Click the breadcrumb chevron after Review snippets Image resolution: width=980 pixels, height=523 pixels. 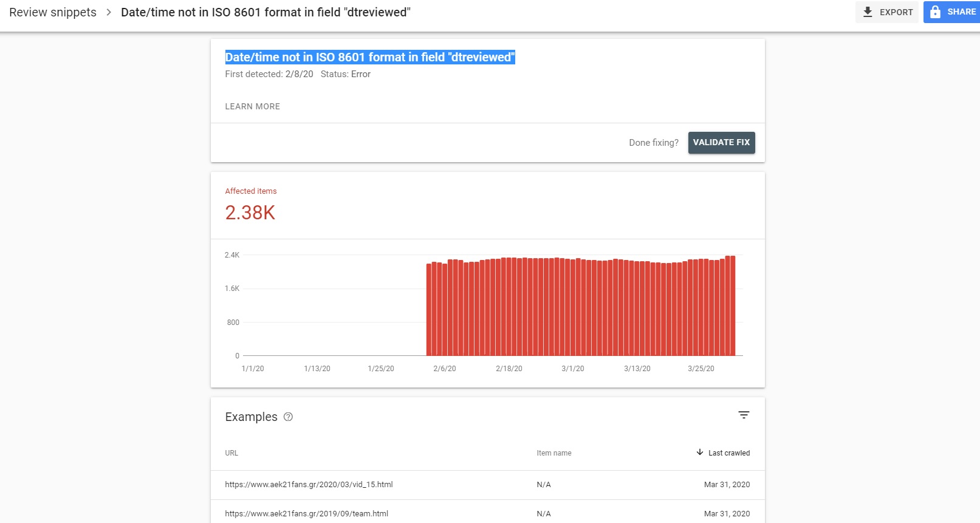(x=109, y=12)
